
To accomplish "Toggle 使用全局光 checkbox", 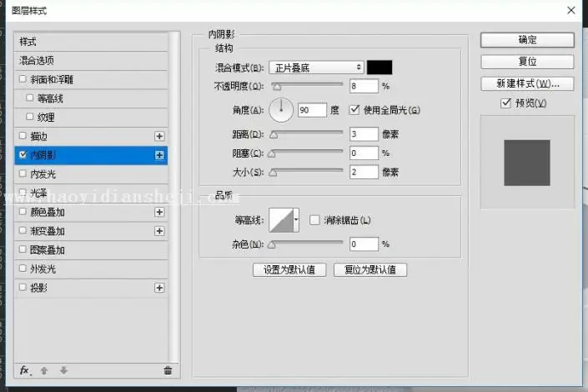I will point(354,109).
